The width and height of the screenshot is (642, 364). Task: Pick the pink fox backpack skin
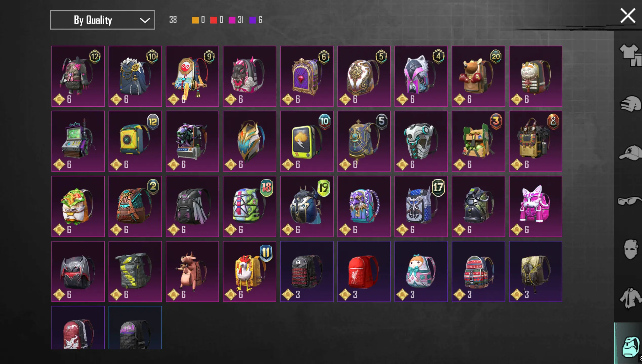(x=535, y=206)
